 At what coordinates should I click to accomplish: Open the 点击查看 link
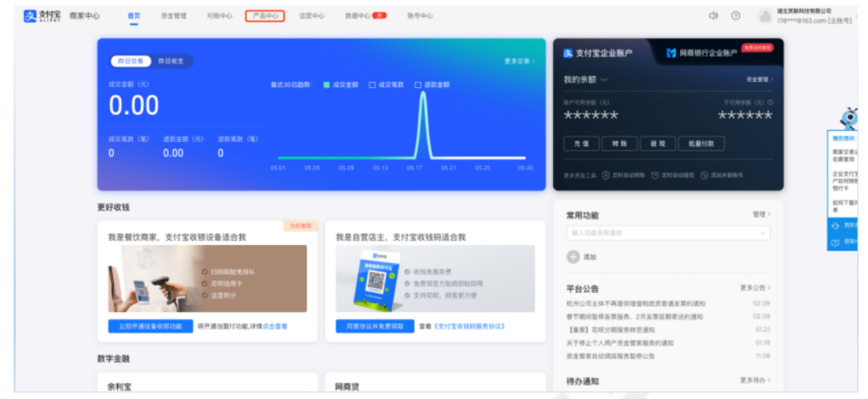pyautogui.click(x=275, y=326)
